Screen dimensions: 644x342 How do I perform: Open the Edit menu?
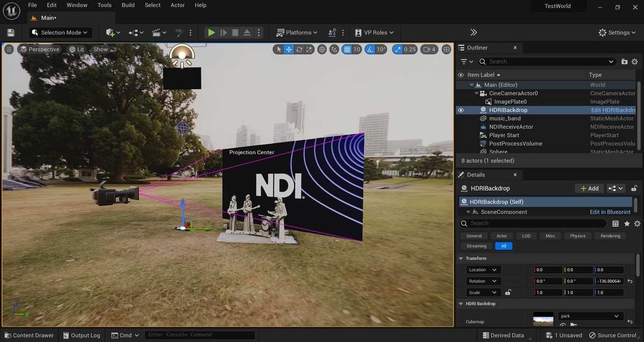pyautogui.click(x=52, y=5)
